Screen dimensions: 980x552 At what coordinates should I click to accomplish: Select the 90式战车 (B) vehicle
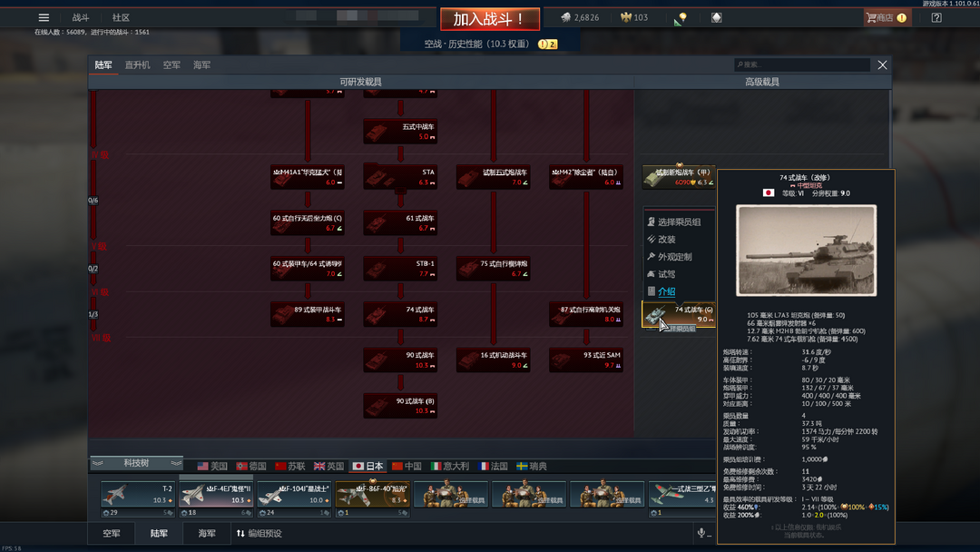click(x=400, y=407)
